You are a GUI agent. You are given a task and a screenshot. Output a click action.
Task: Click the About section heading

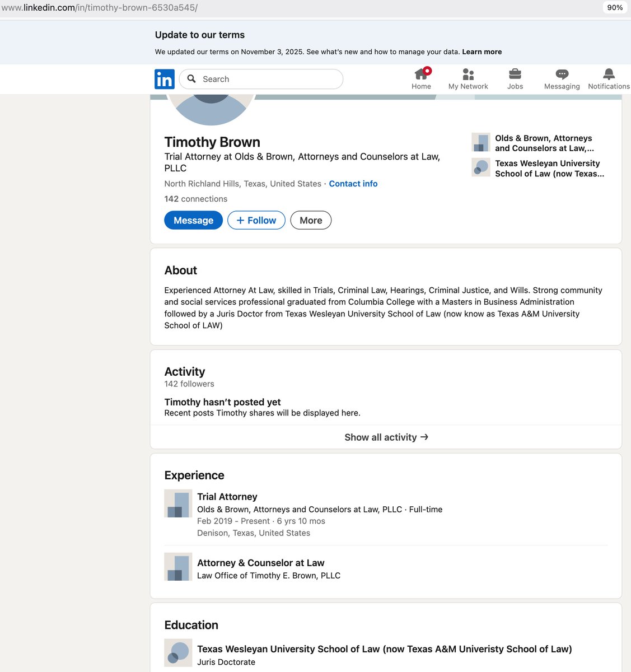[x=181, y=270]
